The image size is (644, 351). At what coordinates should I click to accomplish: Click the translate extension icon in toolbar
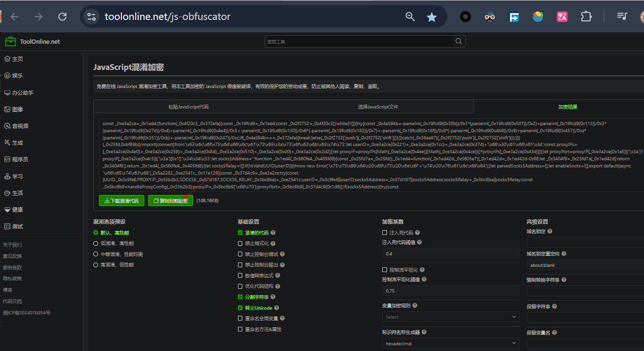point(562,17)
